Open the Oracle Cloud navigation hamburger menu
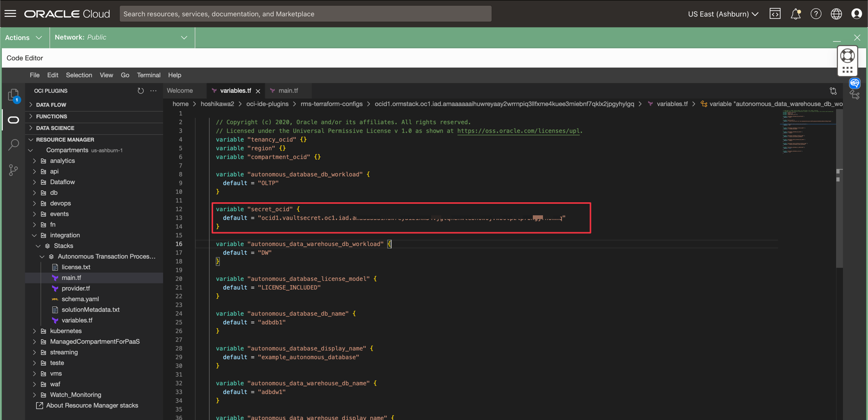Viewport: 868px width, 420px height. (x=10, y=14)
